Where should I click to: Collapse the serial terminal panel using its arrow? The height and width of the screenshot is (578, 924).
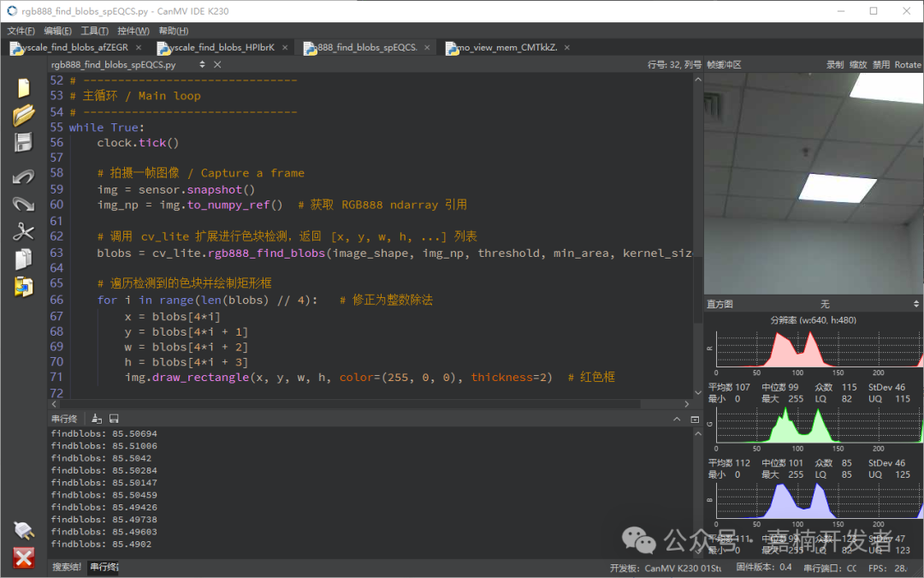click(677, 419)
